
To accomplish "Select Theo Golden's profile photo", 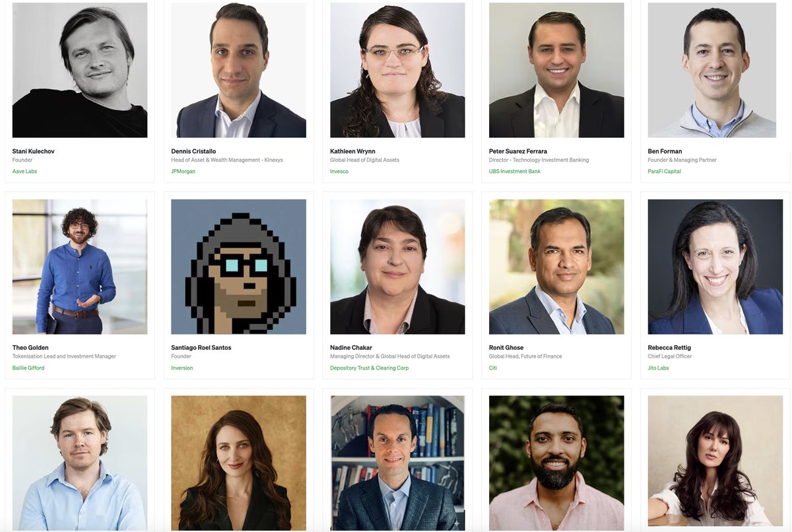I will (80, 267).
